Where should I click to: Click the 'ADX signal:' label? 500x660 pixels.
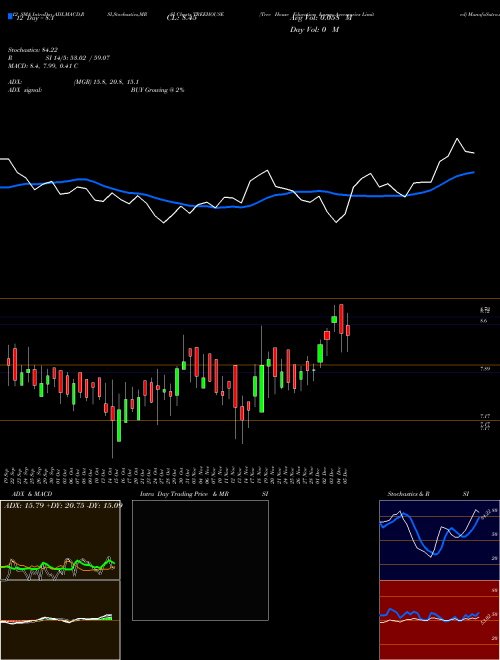click(x=25, y=90)
